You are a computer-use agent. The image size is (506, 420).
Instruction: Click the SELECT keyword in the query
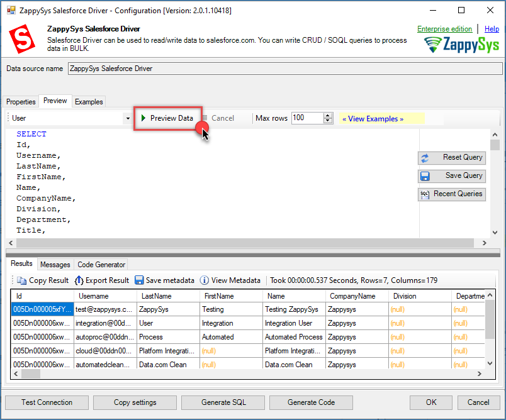pyautogui.click(x=31, y=134)
